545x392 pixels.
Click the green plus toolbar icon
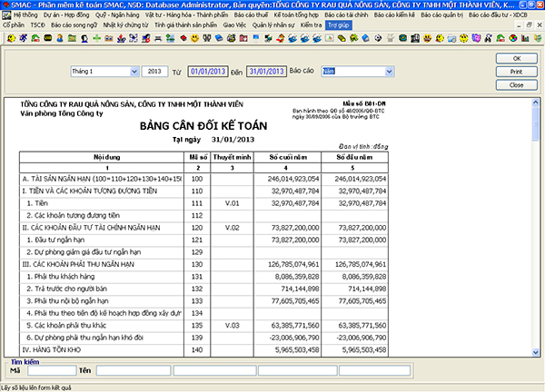click(x=96, y=38)
